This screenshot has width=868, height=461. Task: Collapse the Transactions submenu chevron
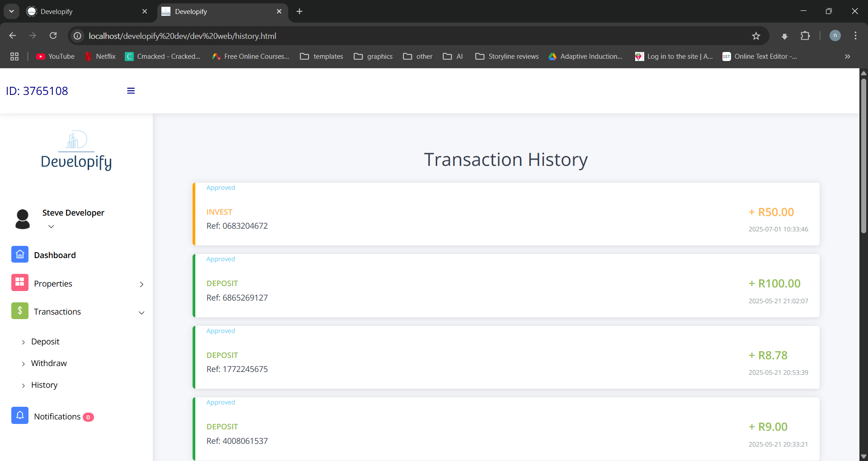coord(142,313)
